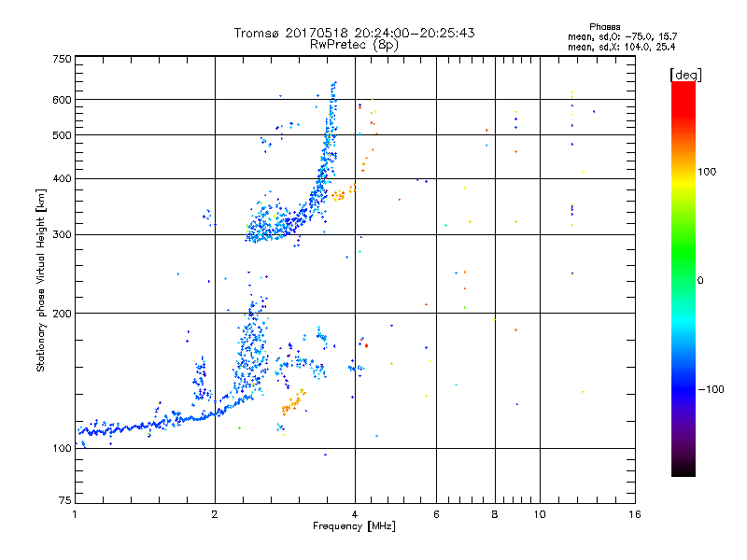Image resolution: width=747 pixels, height=560 pixels.
Task: Click the y-axis tick label '750'
Action: tap(62, 59)
